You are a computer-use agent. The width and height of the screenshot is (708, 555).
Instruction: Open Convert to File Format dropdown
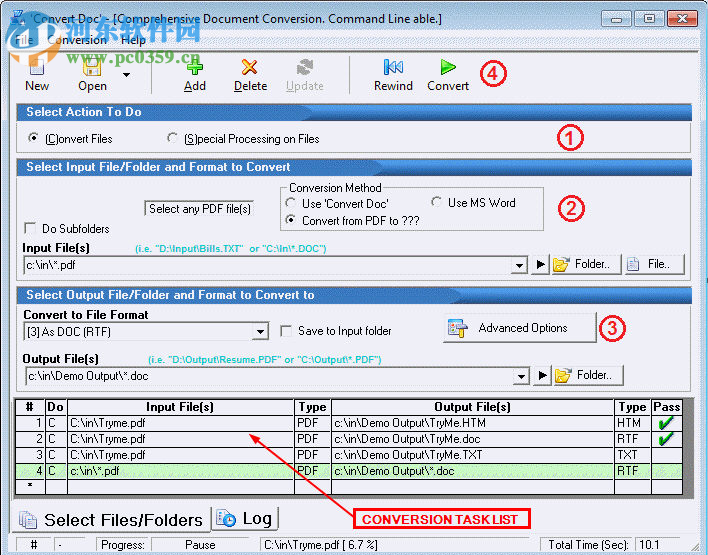coord(260,332)
